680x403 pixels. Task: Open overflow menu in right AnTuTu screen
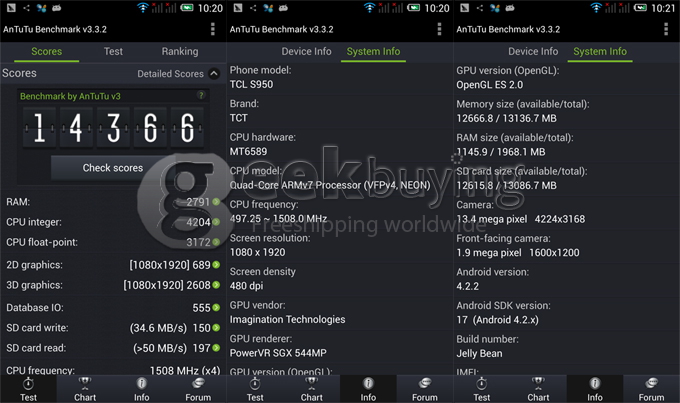(x=666, y=29)
